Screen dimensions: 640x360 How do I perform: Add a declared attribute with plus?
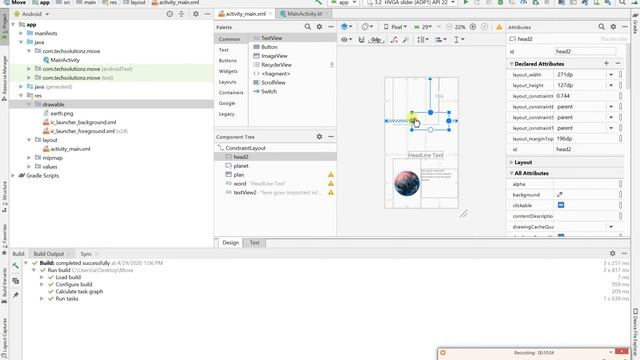coord(606,64)
